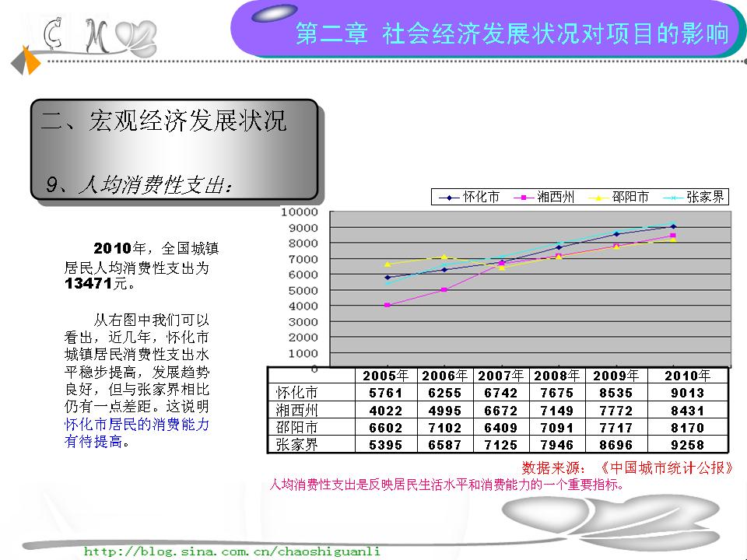
Task: Select the 2010年 column header in table
Action: pyautogui.click(x=686, y=376)
